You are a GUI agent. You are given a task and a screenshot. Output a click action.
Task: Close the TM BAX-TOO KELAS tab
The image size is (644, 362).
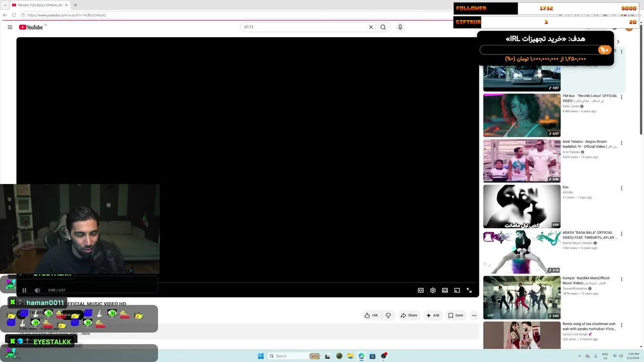(67, 5)
